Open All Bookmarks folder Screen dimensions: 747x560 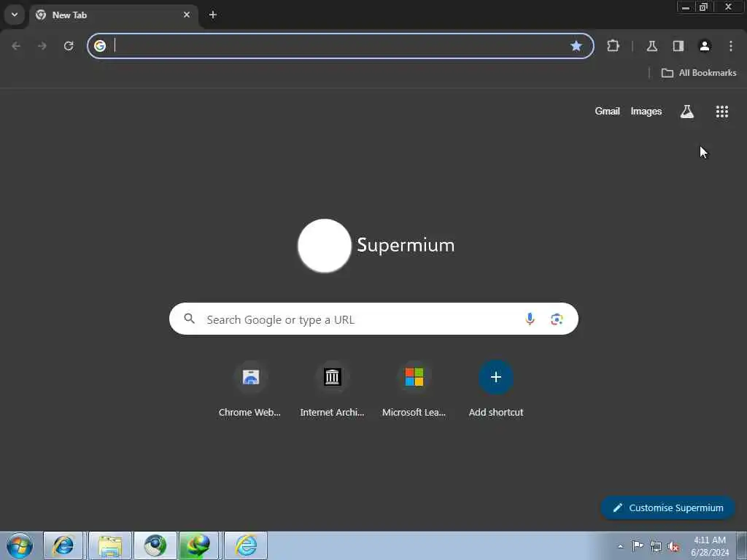click(x=699, y=73)
